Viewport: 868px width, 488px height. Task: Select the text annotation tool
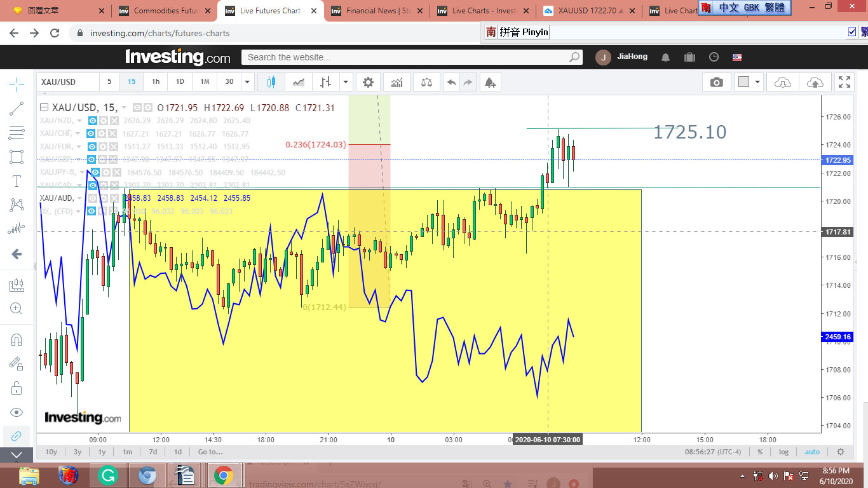17,181
